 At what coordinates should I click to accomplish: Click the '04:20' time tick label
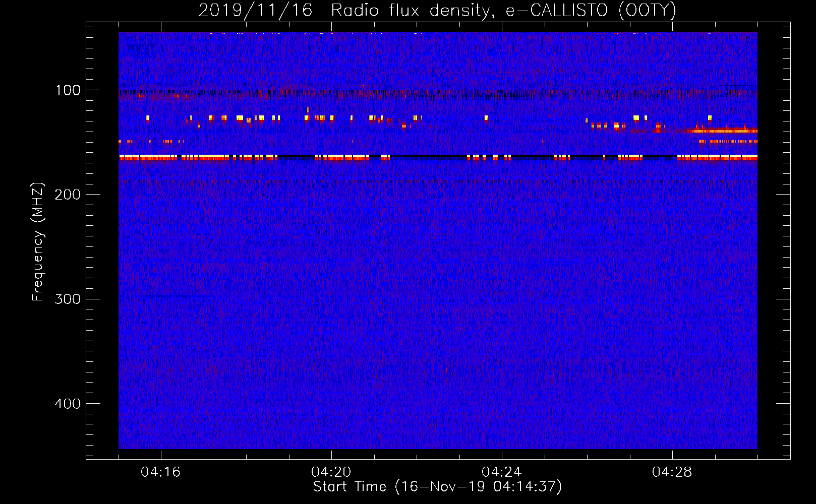331,472
